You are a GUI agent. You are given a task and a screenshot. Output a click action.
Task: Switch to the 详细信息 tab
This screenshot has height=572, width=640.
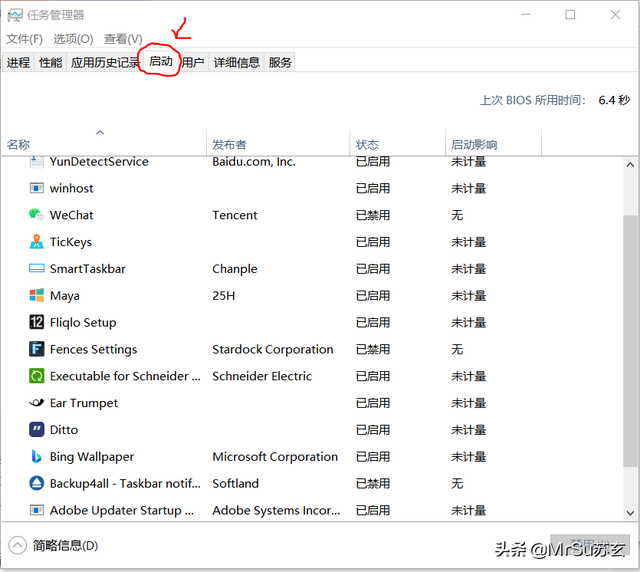pos(237,62)
